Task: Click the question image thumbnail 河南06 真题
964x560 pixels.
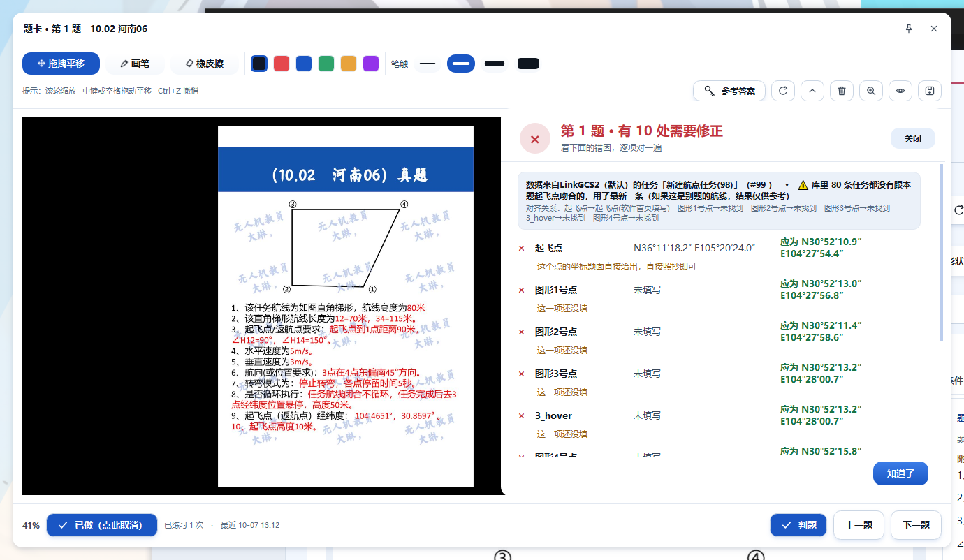Action: click(x=346, y=306)
